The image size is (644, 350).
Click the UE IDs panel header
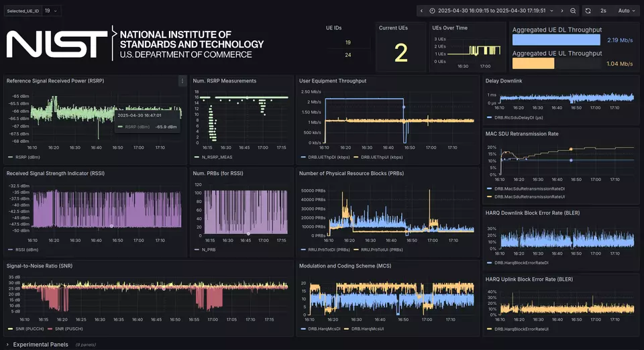(x=334, y=28)
